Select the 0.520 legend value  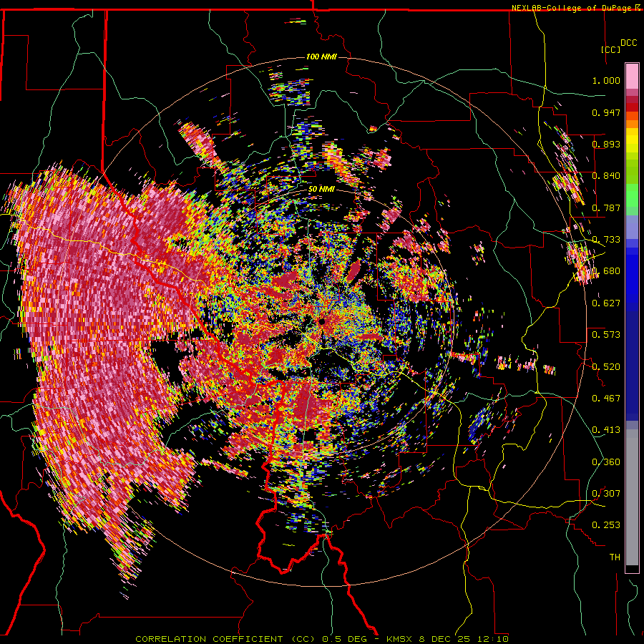click(606, 366)
